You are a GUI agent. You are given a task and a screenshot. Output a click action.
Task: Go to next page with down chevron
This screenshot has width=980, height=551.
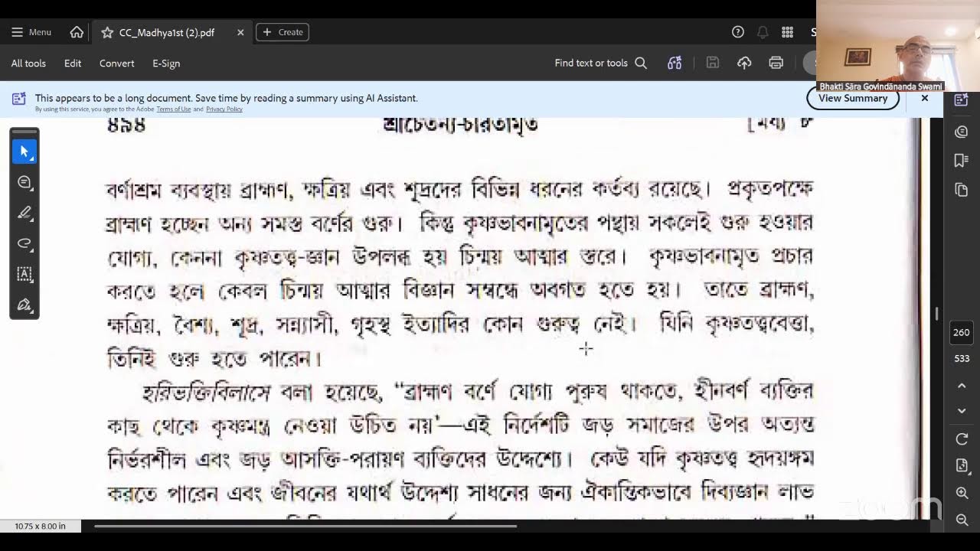pos(962,411)
